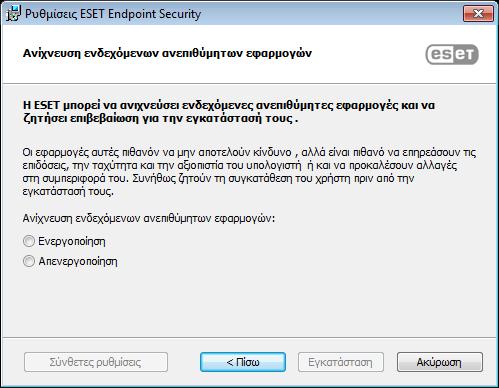The width and height of the screenshot is (499, 388).
Task: Click the ESET logo in the header
Action: [x=452, y=54]
